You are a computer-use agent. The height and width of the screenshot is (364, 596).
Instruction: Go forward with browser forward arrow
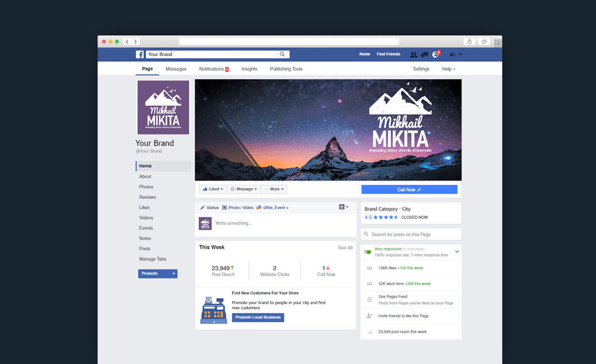(135, 42)
